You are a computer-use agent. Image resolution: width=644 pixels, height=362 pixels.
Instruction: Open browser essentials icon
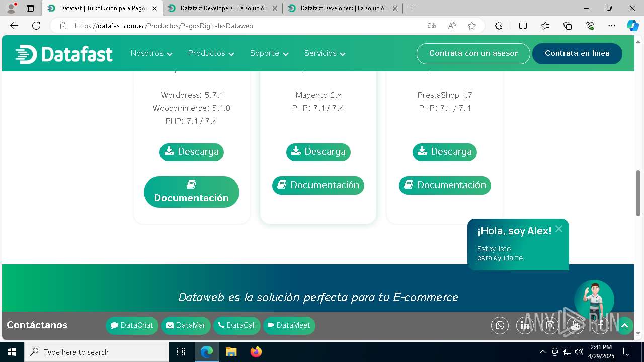click(x=590, y=26)
